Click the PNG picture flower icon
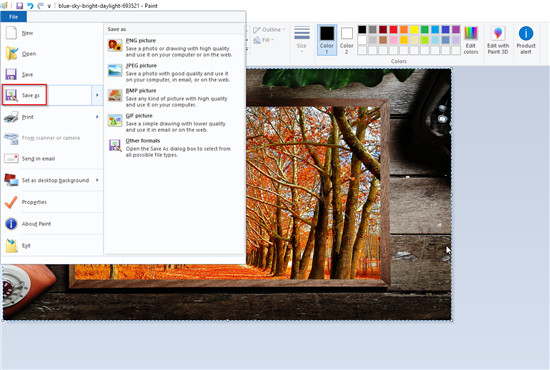The image size is (550, 370). tap(115, 45)
